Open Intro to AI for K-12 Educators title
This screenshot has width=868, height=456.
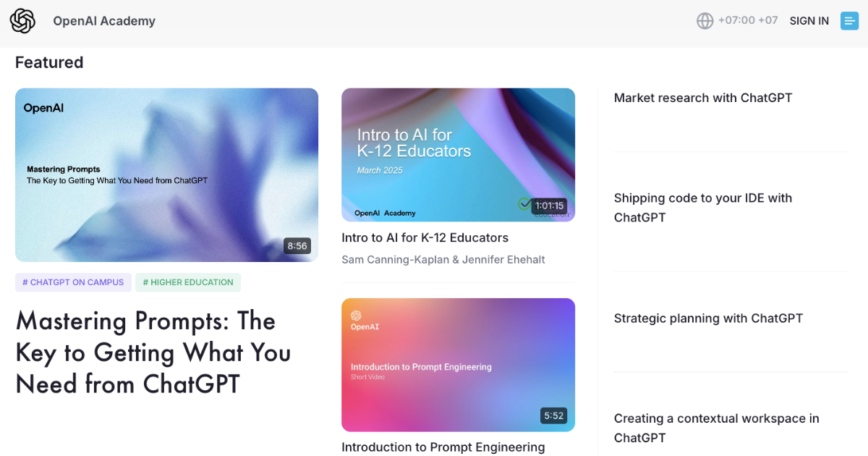[425, 237]
